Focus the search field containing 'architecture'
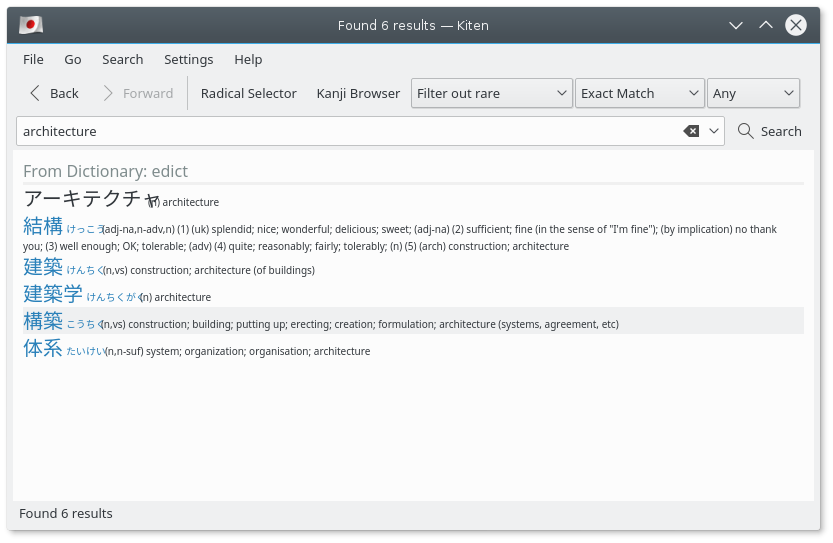The width and height of the screenshot is (833, 543). [x=340, y=131]
